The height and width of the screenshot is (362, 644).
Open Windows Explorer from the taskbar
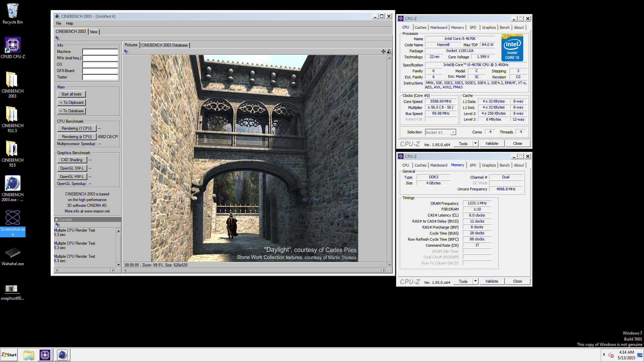29,355
